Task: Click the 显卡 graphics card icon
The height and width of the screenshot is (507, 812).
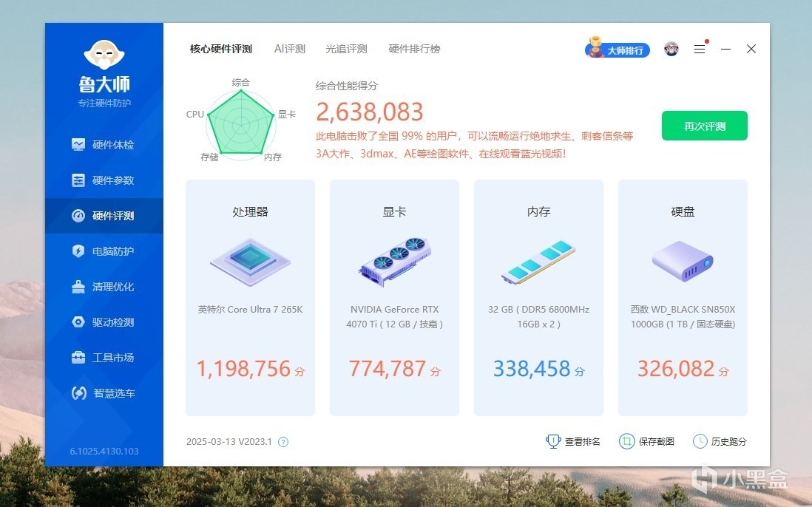Action: coord(395,262)
